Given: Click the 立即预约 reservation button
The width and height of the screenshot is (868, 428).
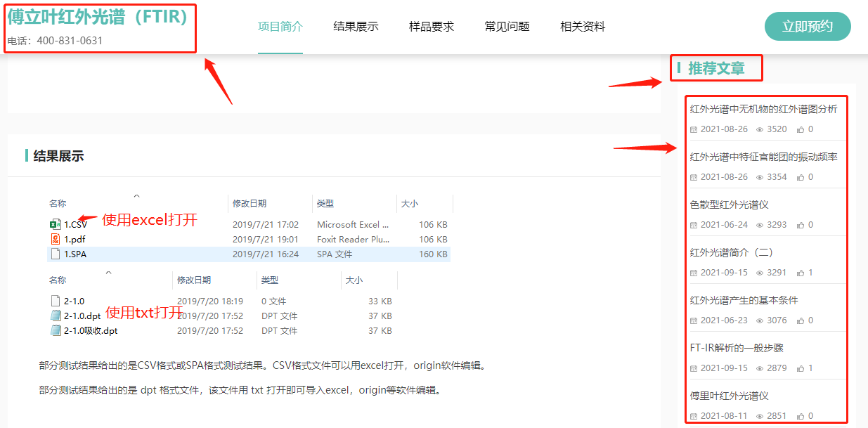Looking at the screenshot, I should (808, 25).
